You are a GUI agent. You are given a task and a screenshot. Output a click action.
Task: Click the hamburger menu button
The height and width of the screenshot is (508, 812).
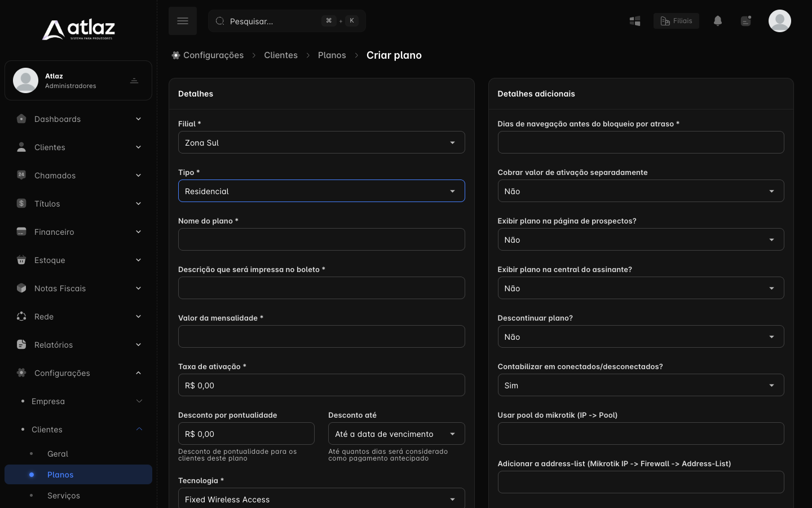(183, 21)
